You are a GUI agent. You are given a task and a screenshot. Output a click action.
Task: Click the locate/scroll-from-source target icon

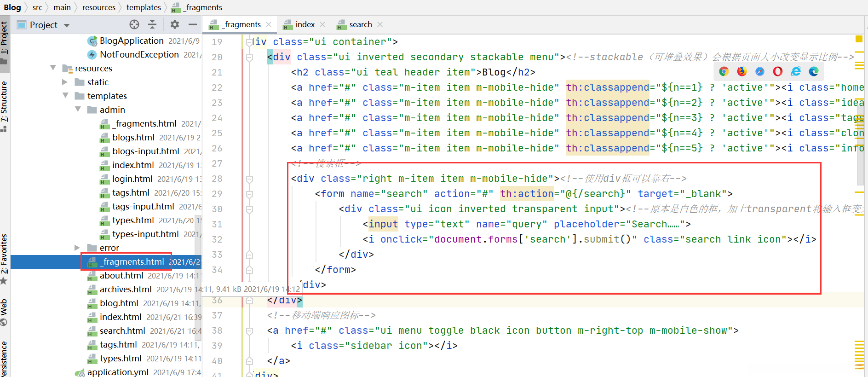click(134, 24)
